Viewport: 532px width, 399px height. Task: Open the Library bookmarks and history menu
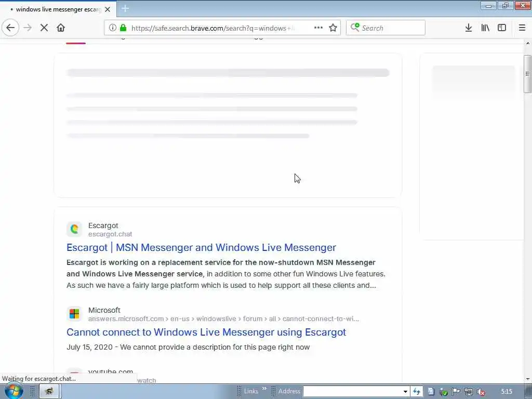485,28
